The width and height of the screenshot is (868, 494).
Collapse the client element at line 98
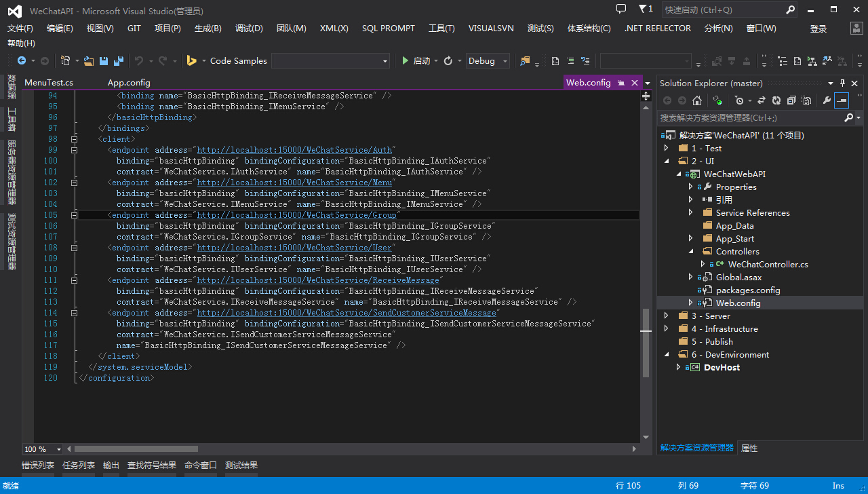pos(74,139)
